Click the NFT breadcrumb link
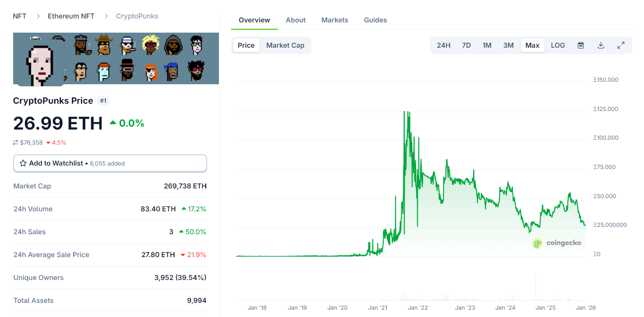The image size is (644, 317). pos(19,16)
